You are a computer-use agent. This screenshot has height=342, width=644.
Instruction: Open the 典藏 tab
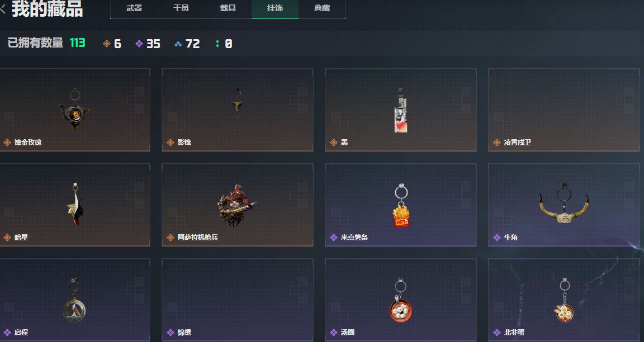[x=322, y=8]
